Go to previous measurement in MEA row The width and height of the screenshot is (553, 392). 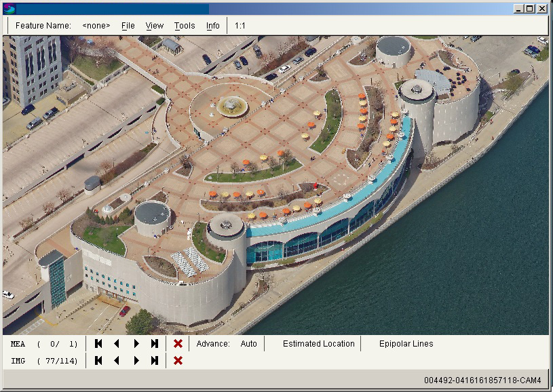117,344
